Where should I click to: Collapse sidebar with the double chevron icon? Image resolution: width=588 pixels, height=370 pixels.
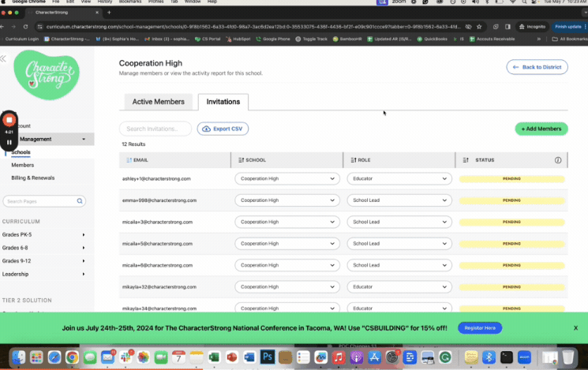click(3, 59)
